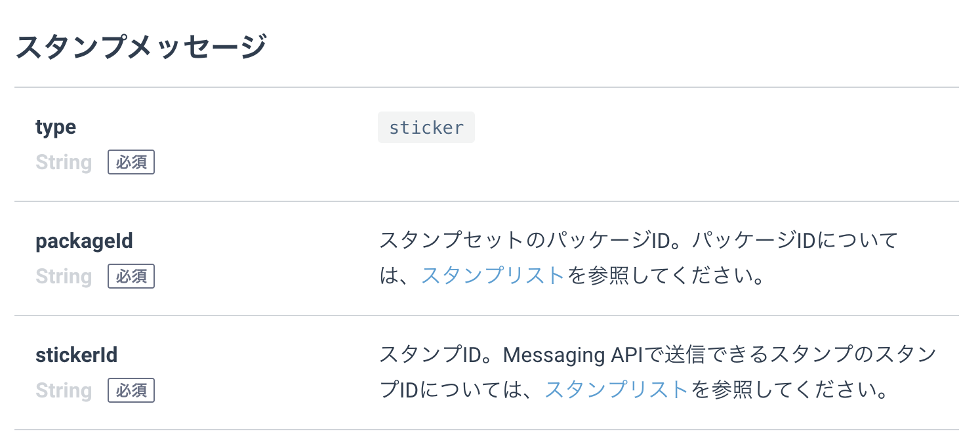Click the packageId property name
The image size is (980, 446).
tap(84, 241)
